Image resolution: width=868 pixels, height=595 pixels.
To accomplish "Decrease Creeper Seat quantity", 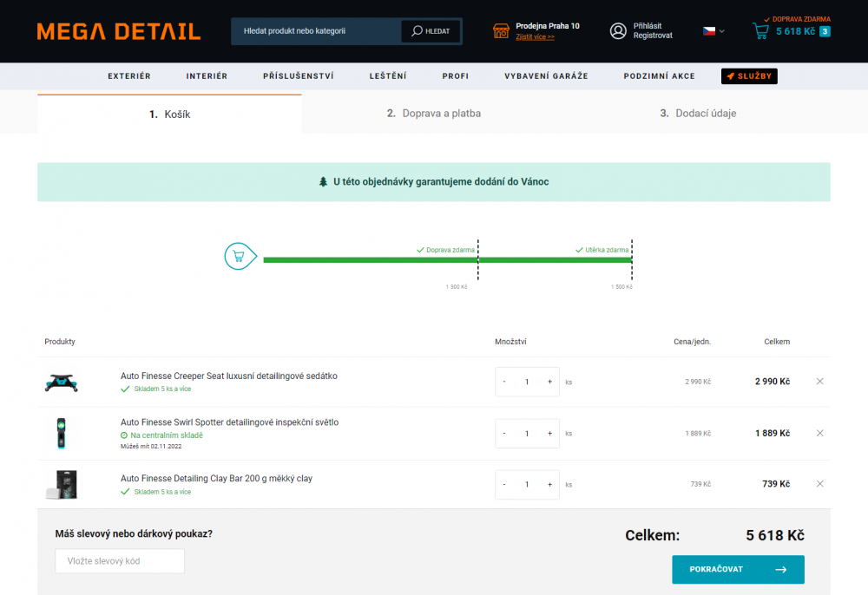I will click(x=504, y=382).
